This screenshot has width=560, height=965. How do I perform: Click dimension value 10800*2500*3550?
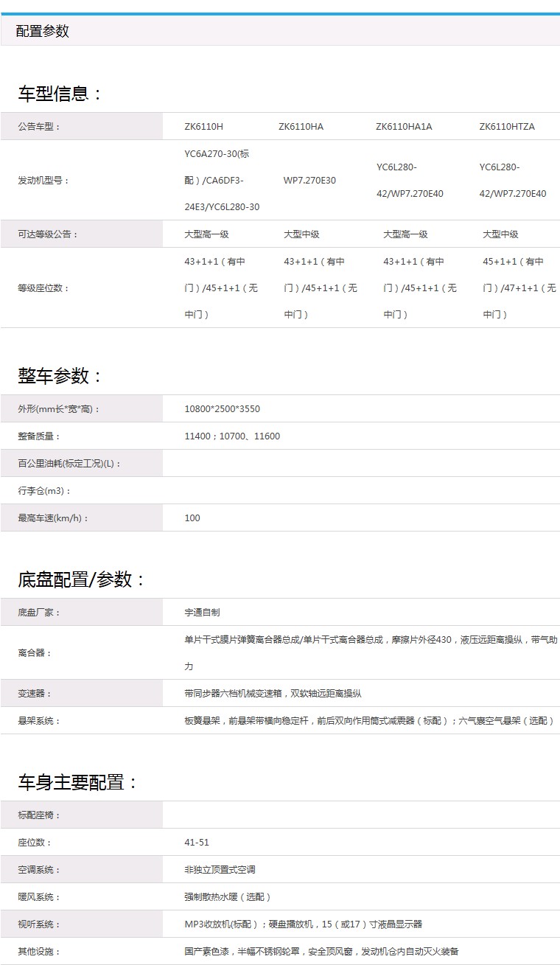222,409
